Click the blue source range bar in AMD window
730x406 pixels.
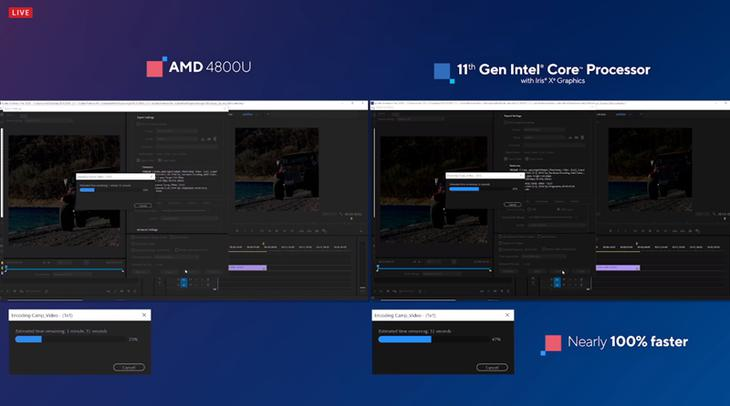pyautogui.click(x=64, y=269)
